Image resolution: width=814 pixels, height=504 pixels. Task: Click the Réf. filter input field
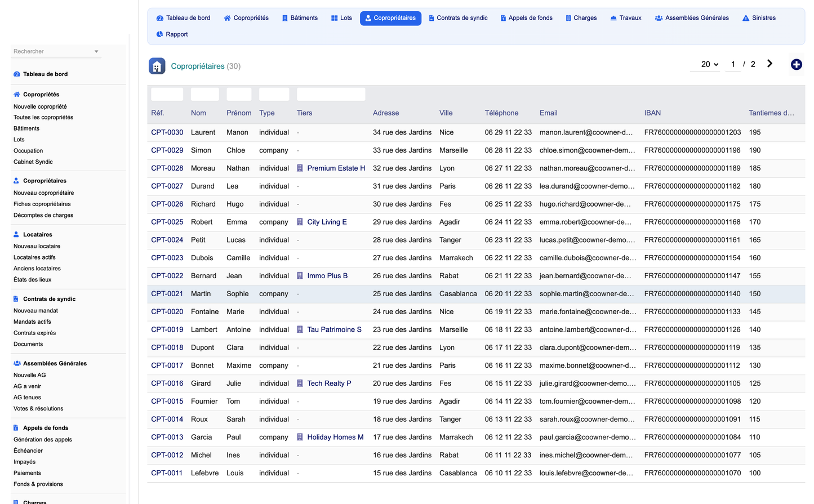point(167,94)
